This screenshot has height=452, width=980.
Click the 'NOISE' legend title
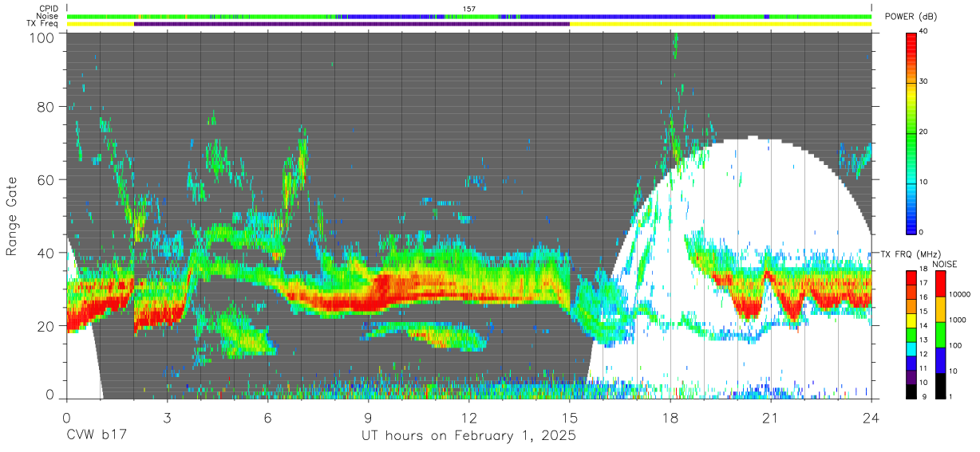point(944,263)
